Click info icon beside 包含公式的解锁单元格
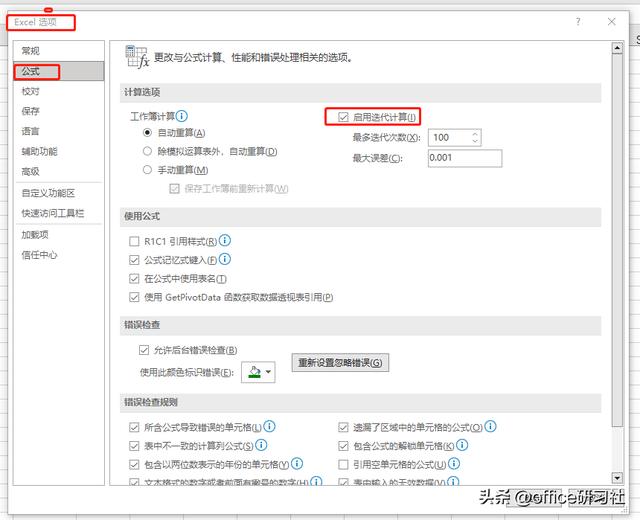 (462, 445)
